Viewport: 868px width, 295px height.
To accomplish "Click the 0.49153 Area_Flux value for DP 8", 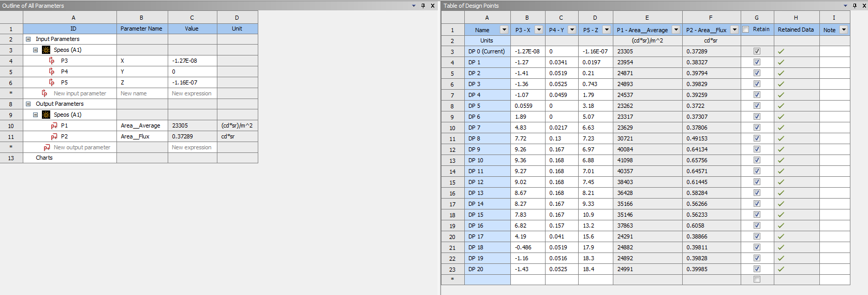I will coord(712,138).
